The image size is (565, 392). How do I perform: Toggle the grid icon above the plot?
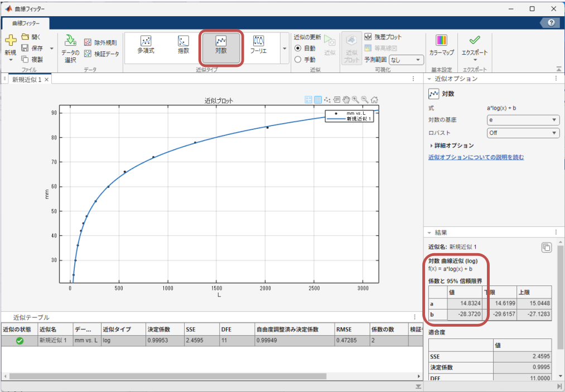point(318,99)
